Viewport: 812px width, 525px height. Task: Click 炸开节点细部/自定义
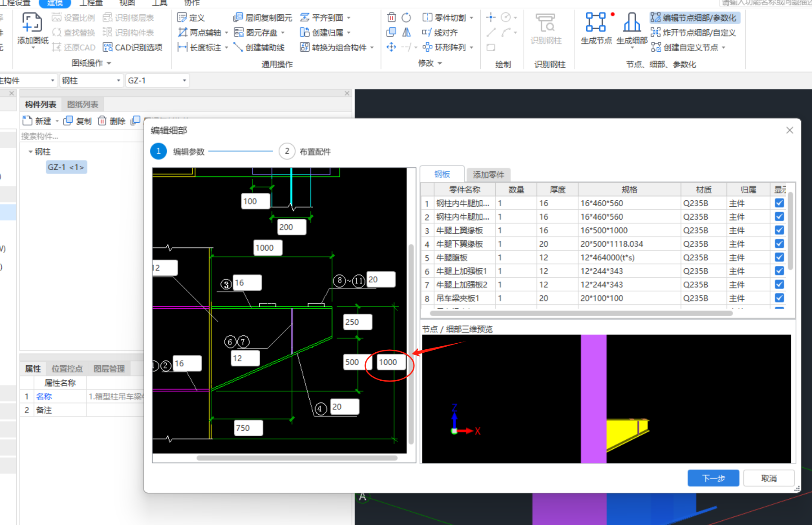(x=694, y=33)
